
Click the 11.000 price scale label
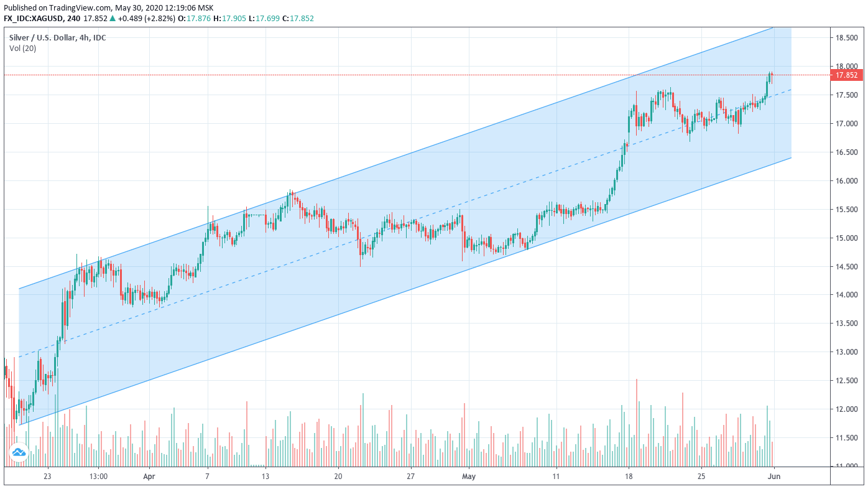click(846, 466)
